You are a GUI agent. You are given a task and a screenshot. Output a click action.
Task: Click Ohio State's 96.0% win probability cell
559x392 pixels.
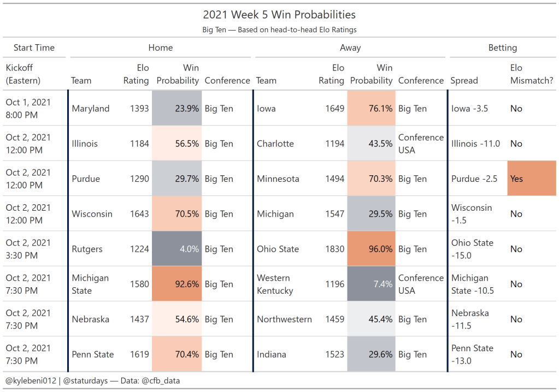pos(371,249)
